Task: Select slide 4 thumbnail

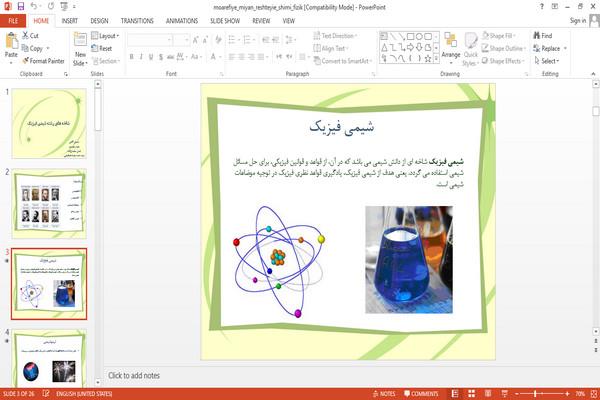Action: point(49,359)
